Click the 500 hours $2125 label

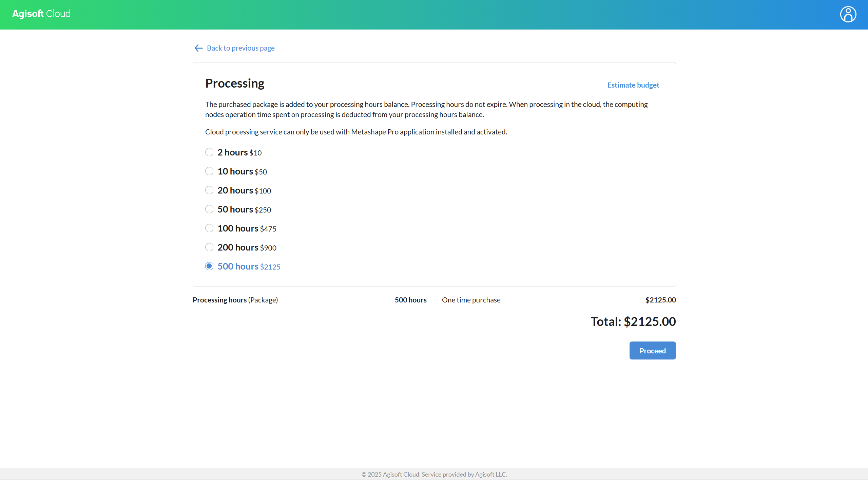tap(249, 266)
